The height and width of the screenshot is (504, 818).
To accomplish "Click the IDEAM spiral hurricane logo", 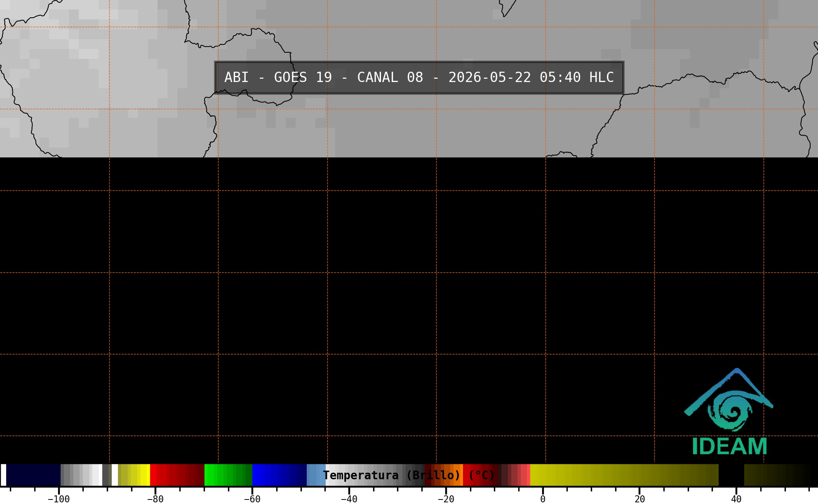I will point(729,400).
